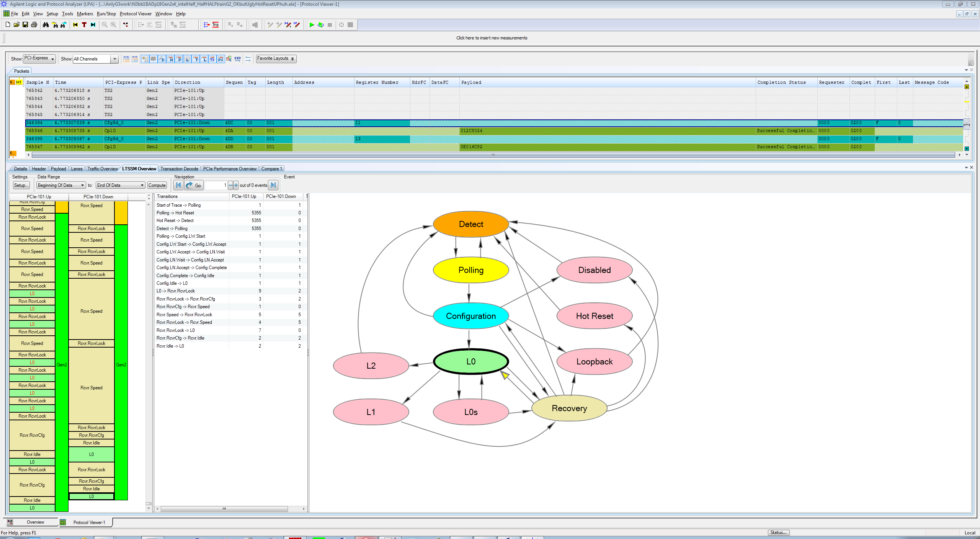Go to beginning of data icon

tap(75, 25)
